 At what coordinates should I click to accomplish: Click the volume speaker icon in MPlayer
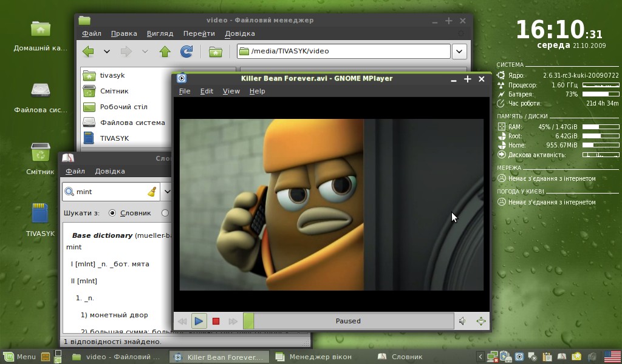(462, 321)
